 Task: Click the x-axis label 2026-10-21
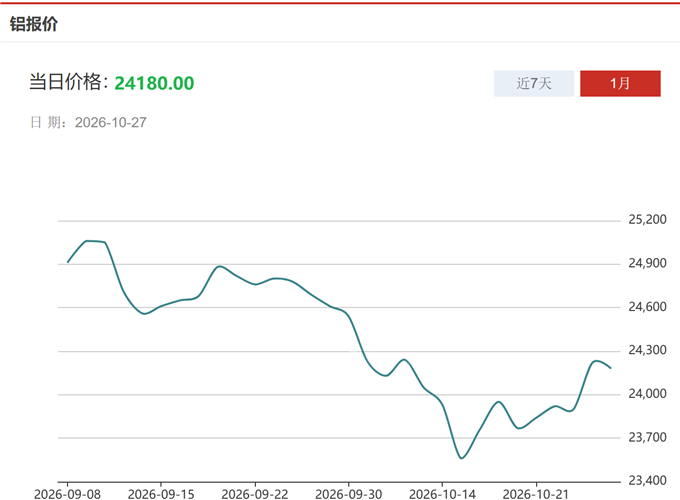click(536, 494)
